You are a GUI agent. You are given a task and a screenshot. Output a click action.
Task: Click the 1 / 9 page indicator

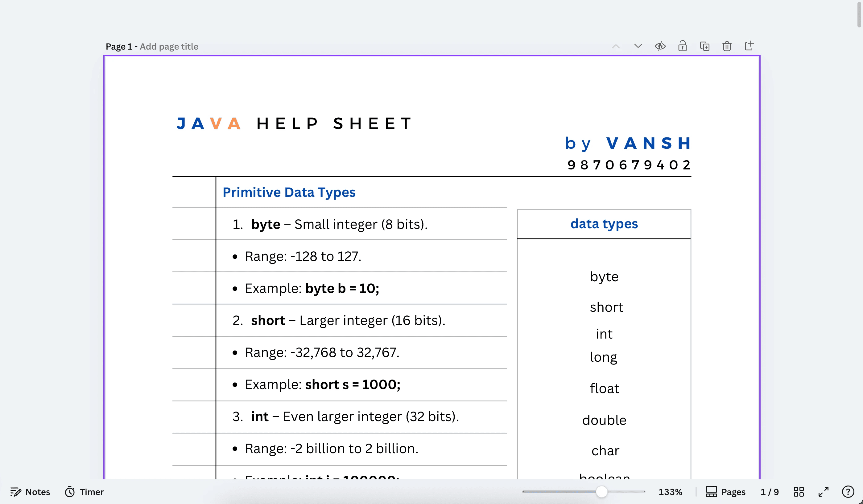pos(770,492)
